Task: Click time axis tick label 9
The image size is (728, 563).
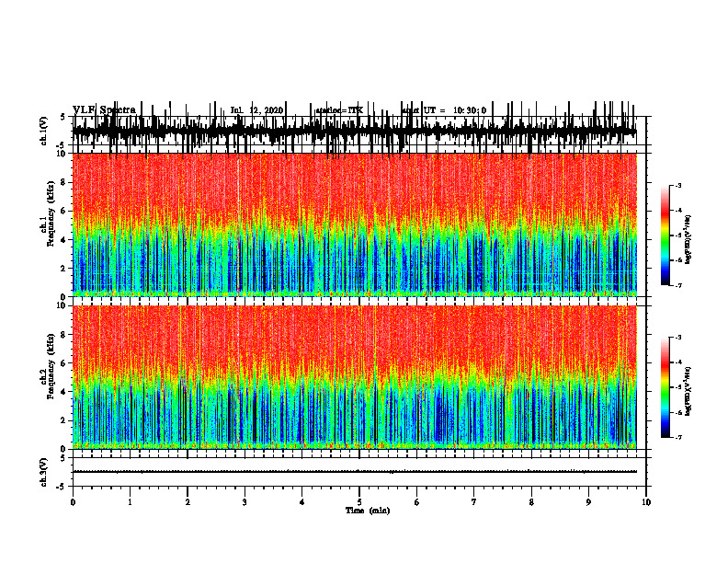Action: click(x=588, y=502)
